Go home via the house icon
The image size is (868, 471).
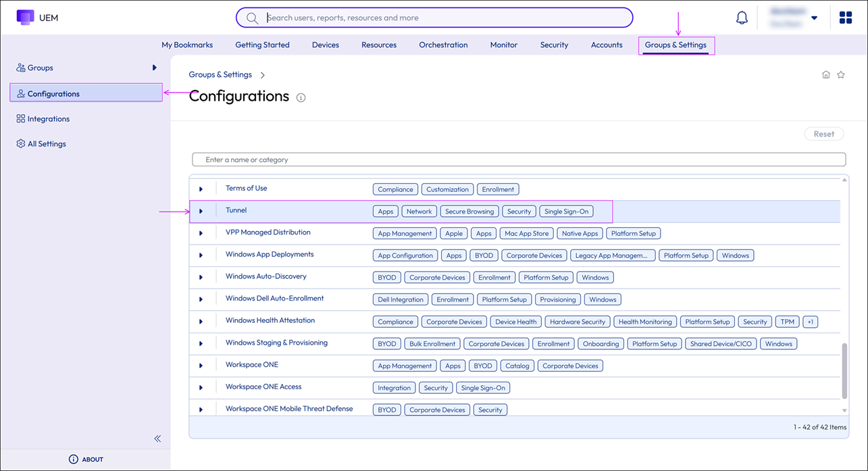click(826, 75)
